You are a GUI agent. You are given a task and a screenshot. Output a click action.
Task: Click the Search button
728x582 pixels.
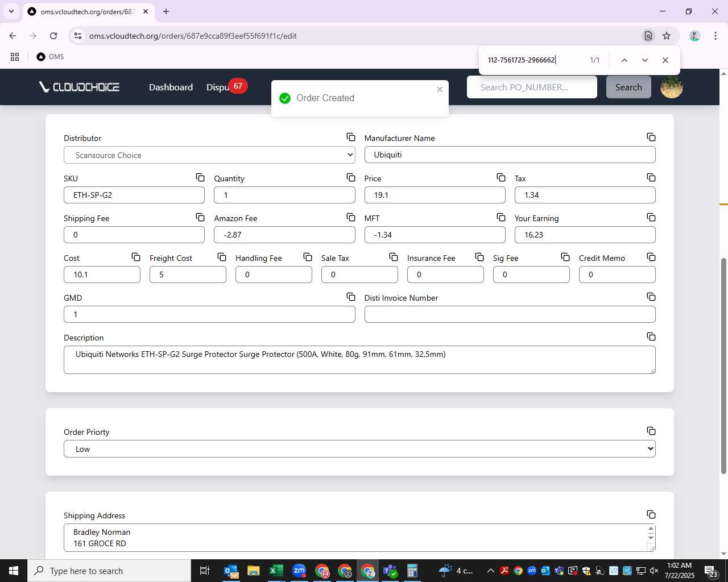tap(628, 87)
